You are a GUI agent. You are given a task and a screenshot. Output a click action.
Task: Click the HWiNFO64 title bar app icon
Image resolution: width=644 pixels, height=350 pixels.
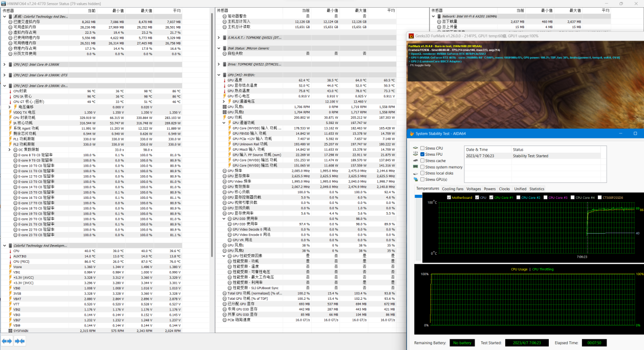point(4,3)
